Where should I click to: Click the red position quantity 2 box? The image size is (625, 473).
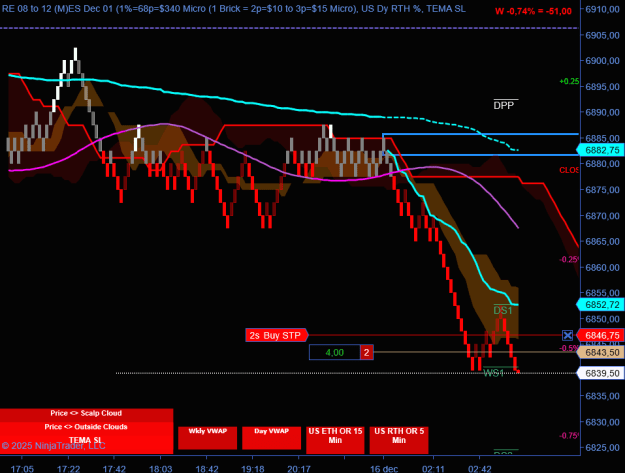pyautogui.click(x=367, y=352)
